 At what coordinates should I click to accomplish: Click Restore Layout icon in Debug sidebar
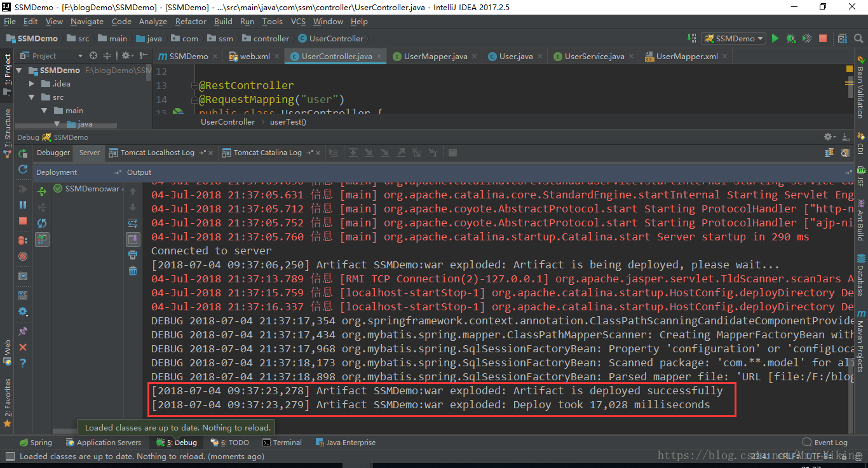(23, 296)
